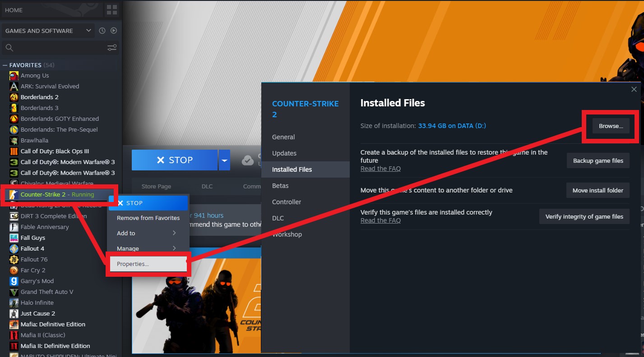Click the search magnifier icon
Image resolution: width=644 pixels, height=357 pixels.
[9, 47]
